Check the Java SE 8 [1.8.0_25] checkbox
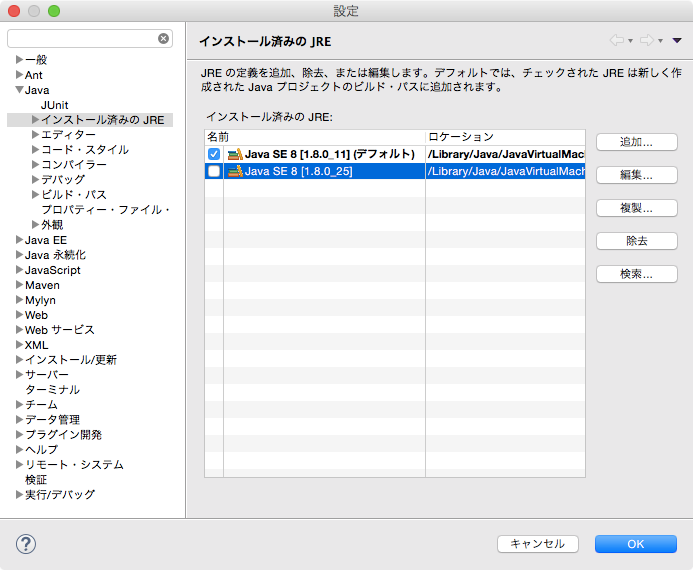Image resolution: width=693 pixels, height=570 pixels. 214,171
